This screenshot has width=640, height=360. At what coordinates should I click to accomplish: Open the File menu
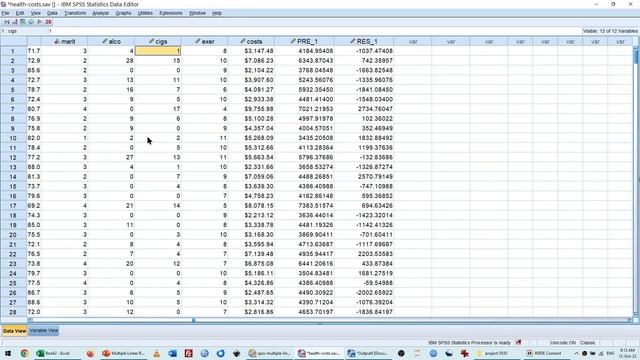pos(5,13)
